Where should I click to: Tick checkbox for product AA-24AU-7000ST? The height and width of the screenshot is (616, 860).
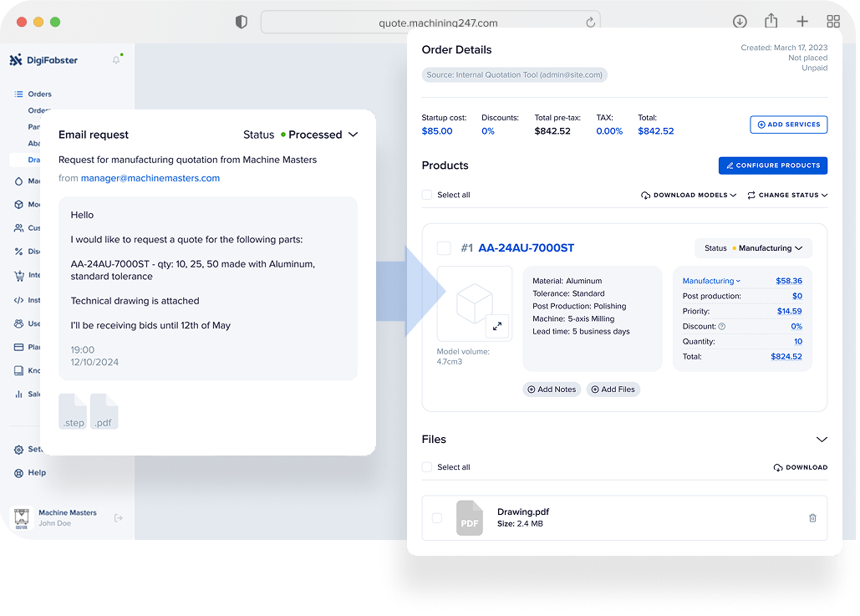click(x=444, y=248)
